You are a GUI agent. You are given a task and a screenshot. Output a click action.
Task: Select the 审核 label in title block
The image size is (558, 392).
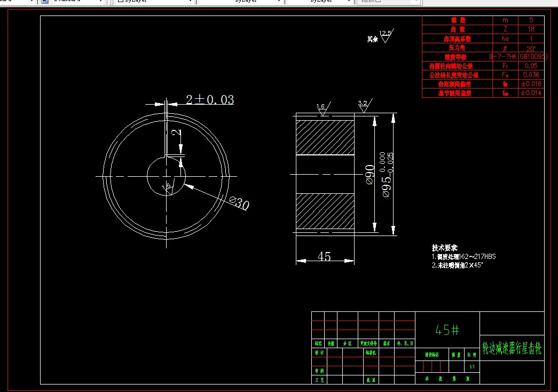[319, 371]
